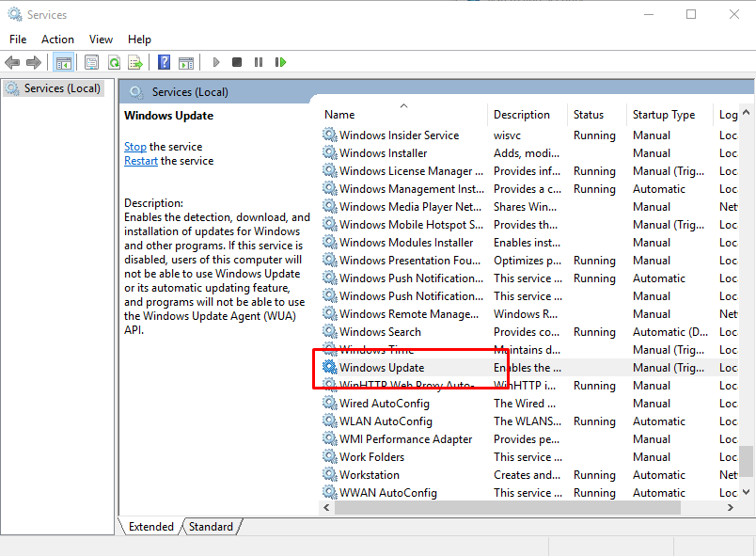Click 'Creates and...' description cell

click(x=527, y=474)
